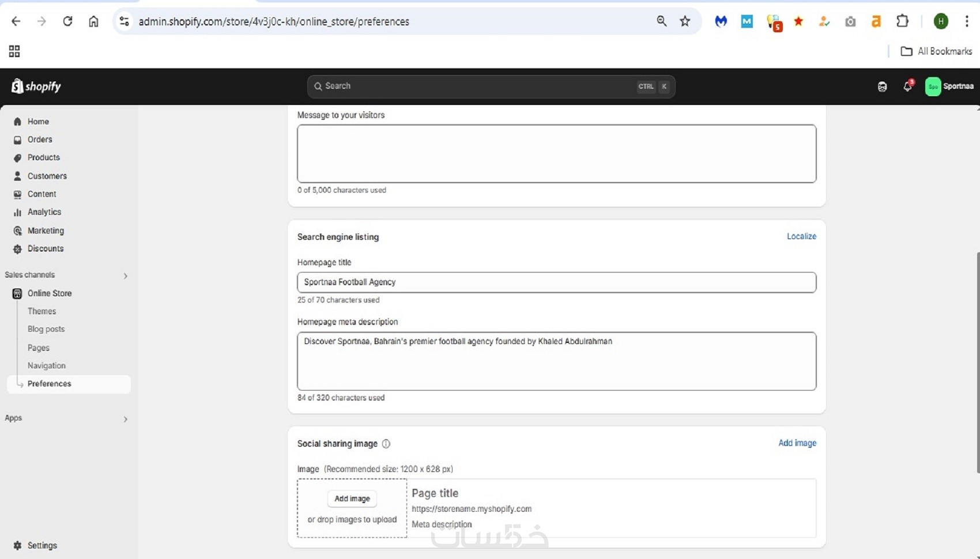Click in the Homepage title field
The height and width of the screenshot is (559, 980).
(x=556, y=282)
